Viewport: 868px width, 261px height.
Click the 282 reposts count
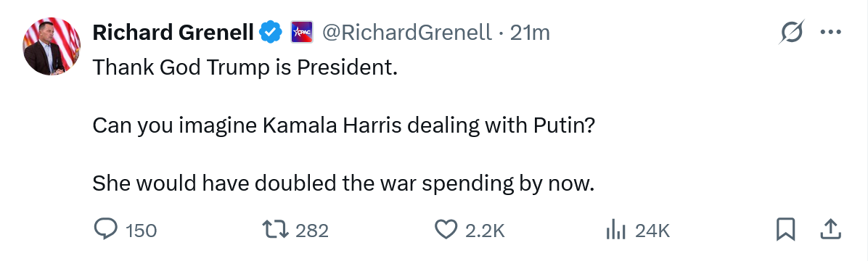click(312, 230)
